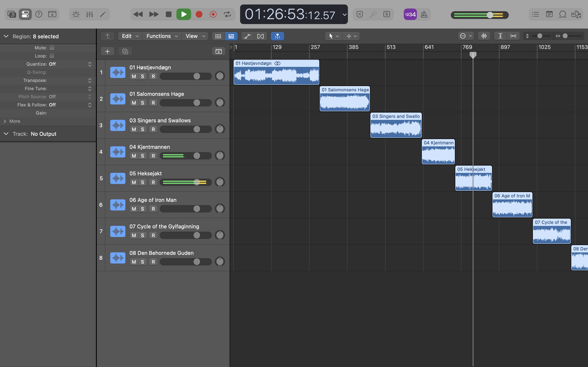
Task: Click the Metronome icon
Action: 424,14
